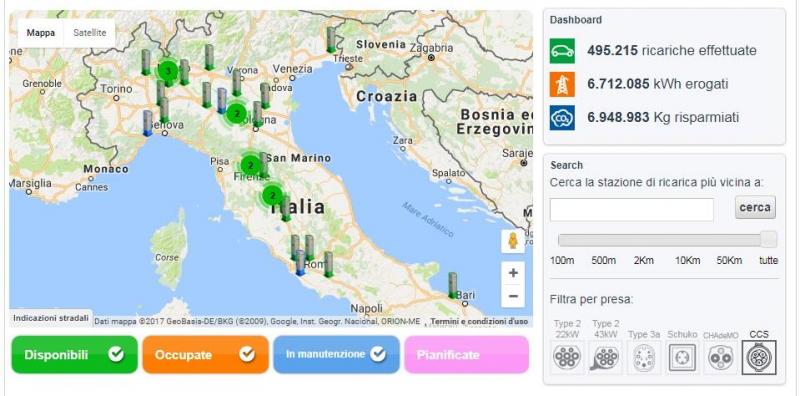The width and height of the screenshot is (800, 396).
Task: Toggle the Occupate stations filter
Action: pyautogui.click(x=206, y=355)
